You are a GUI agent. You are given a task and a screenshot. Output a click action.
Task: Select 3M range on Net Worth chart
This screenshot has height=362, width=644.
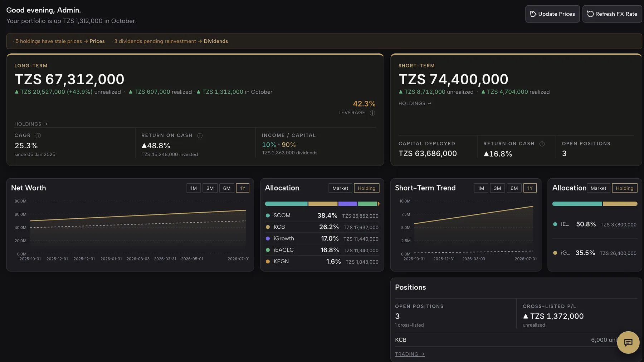point(210,188)
